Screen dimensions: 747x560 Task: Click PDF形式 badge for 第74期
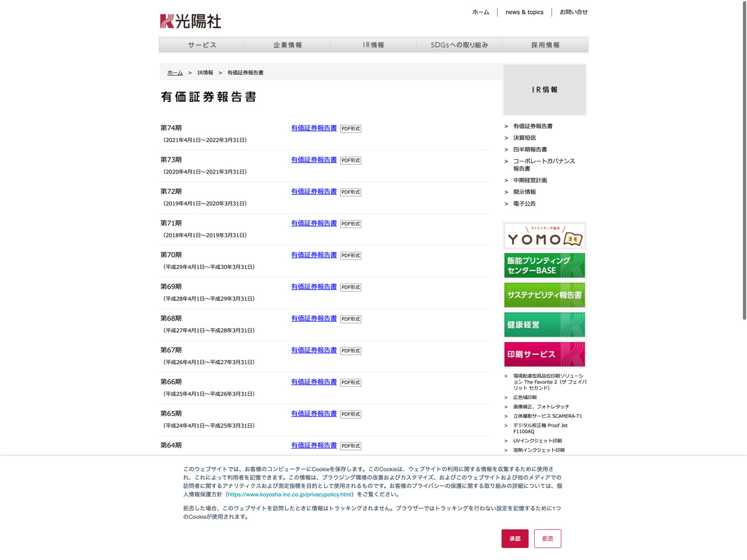[351, 129]
